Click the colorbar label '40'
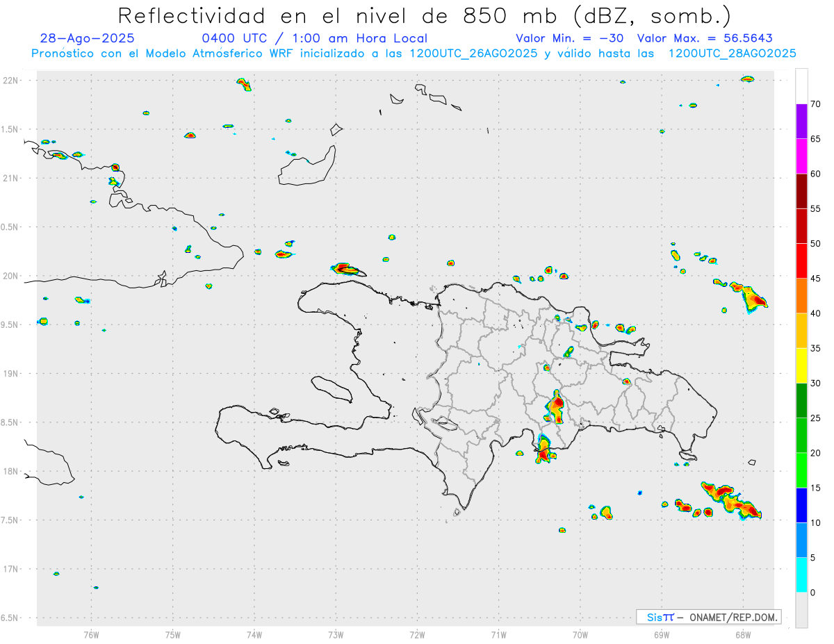This screenshot has width=834, height=644. [x=815, y=313]
